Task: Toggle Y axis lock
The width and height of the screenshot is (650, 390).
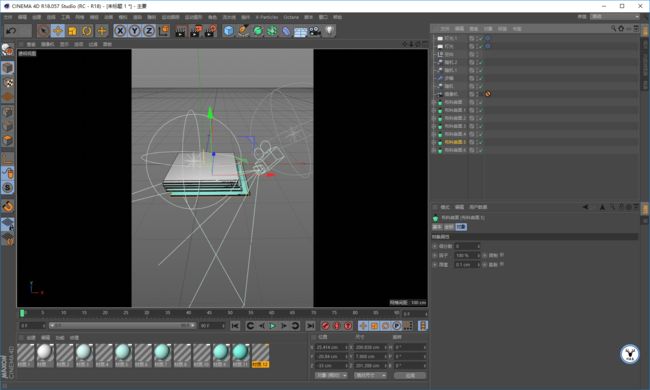Action: coord(134,31)
